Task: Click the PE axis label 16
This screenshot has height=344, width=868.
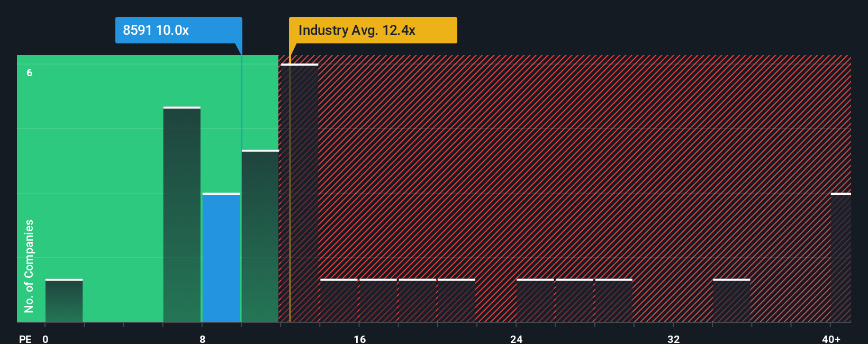Action: point(360,339)
